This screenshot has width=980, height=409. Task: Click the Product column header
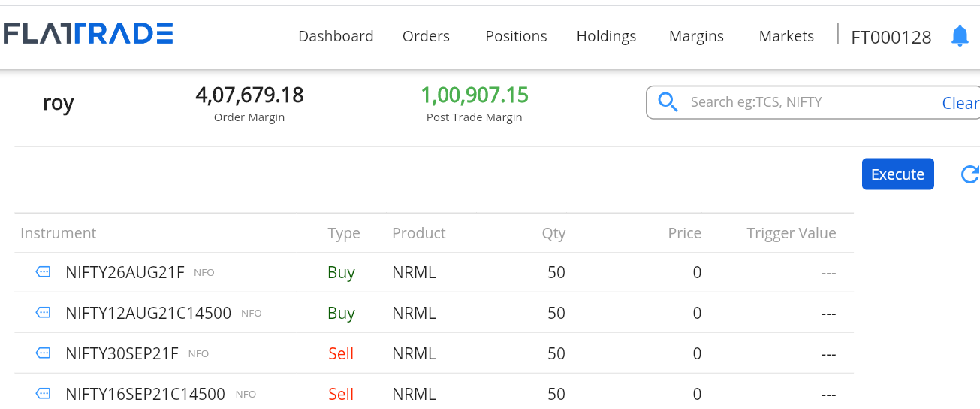click(x=419, y=233)
